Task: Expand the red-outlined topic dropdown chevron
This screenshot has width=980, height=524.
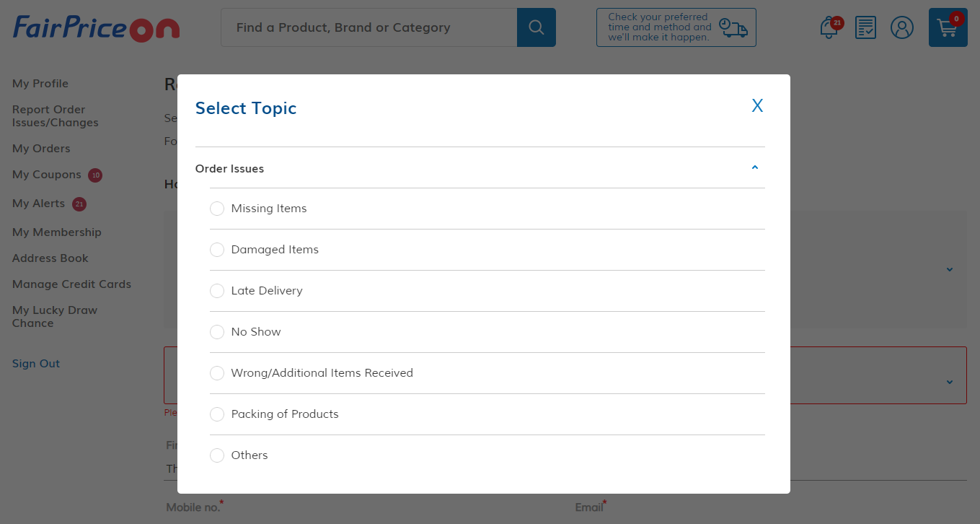Action: tap(950, 382)
